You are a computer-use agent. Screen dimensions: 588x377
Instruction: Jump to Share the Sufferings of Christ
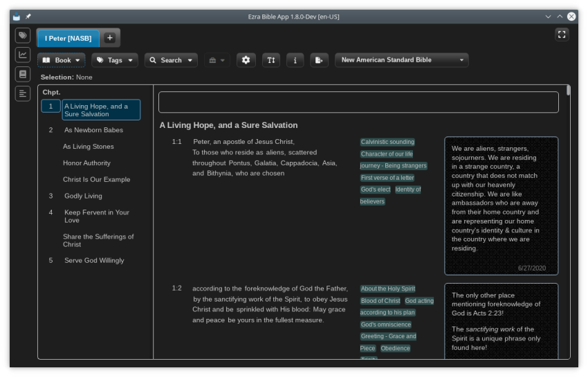98,241
